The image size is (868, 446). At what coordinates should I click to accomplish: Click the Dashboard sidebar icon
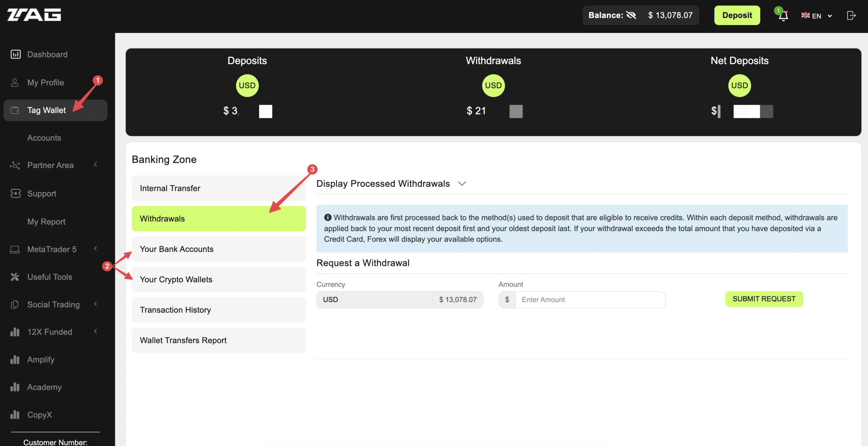(x=16, y=54)
